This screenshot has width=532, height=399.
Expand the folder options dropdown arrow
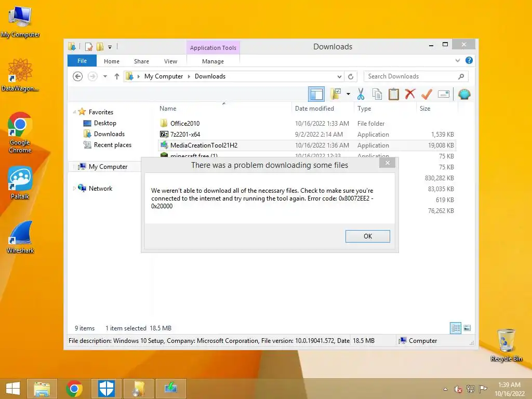[348, 94]
